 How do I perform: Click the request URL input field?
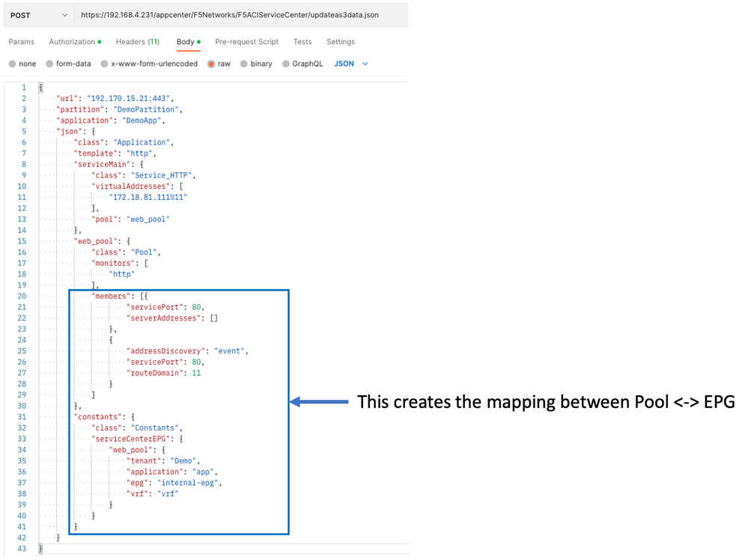tap(240, 15)
